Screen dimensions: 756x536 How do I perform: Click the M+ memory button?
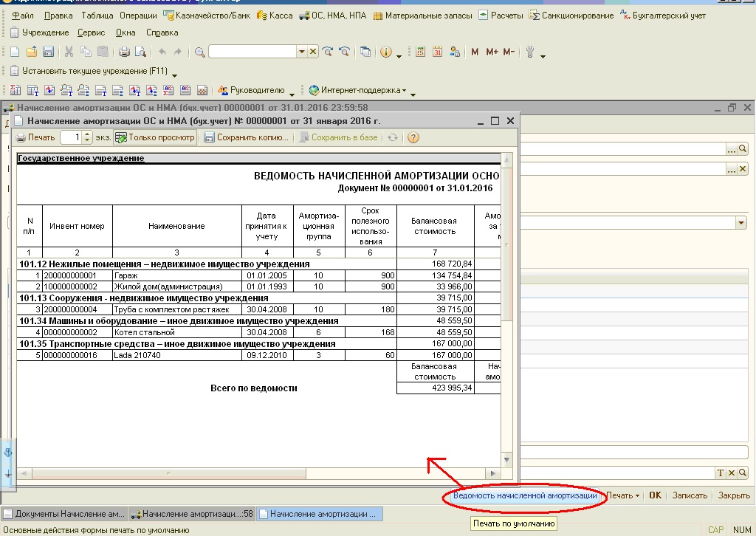pos(492,52)
